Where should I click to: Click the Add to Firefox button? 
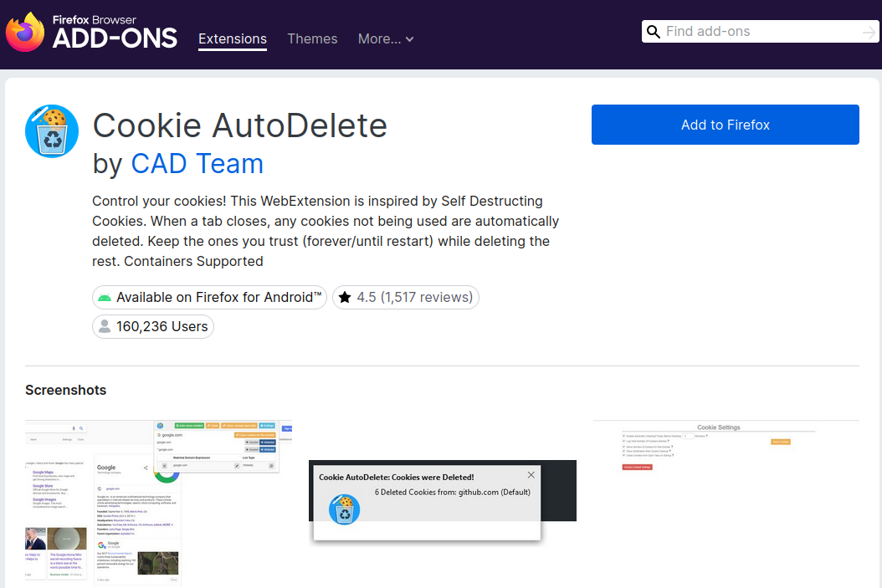(x=725, y=125)
